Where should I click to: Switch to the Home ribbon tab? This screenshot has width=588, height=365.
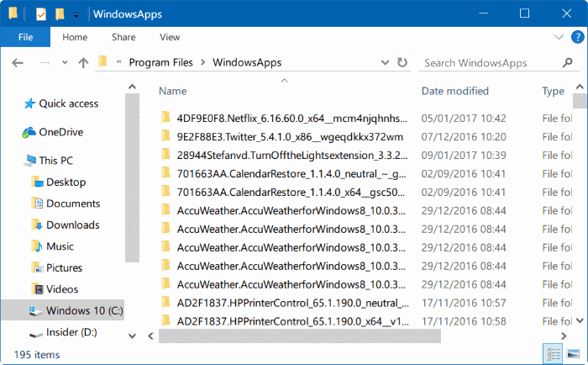(75, 37)
